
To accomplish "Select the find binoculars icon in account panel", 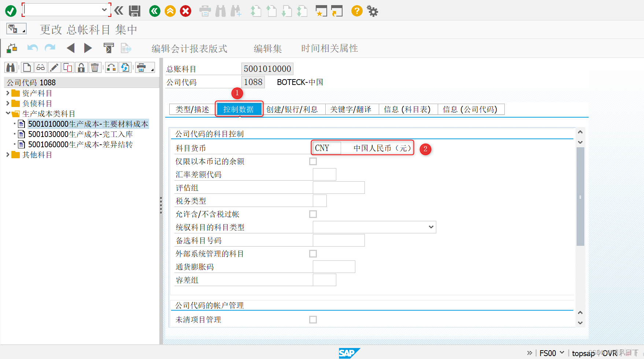I will [x=11, y=67].
